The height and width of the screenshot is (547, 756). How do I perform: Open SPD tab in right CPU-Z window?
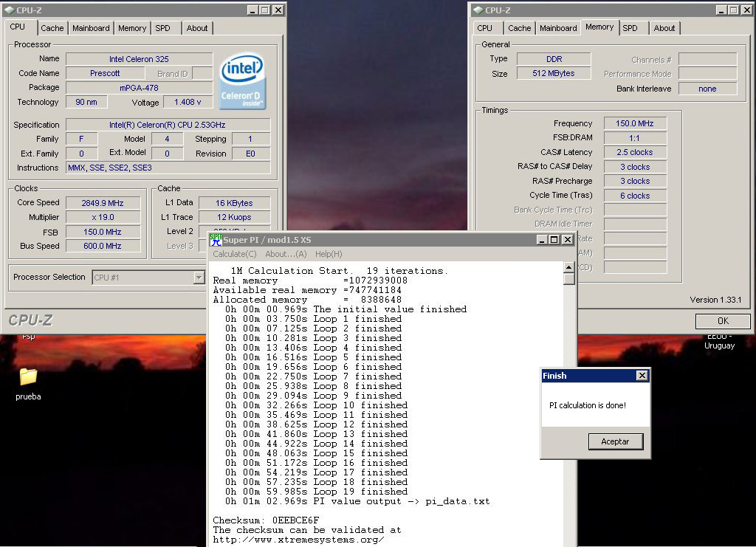(630, 28)
